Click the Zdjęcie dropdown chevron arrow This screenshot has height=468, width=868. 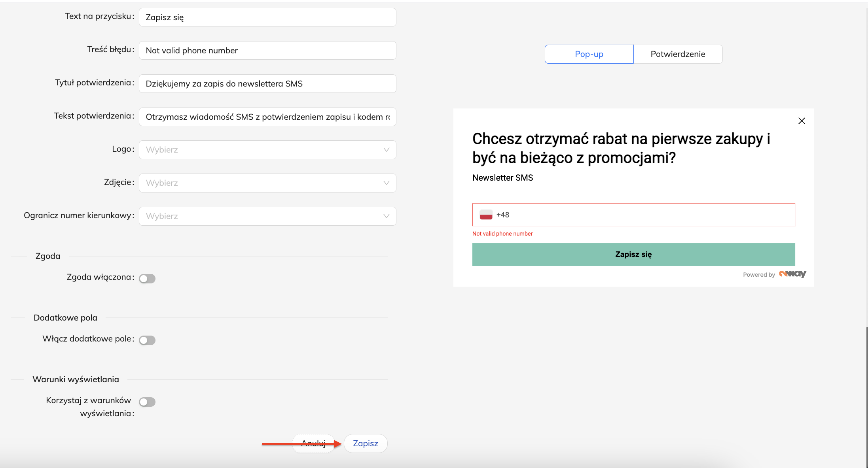(x=386, y=183)
